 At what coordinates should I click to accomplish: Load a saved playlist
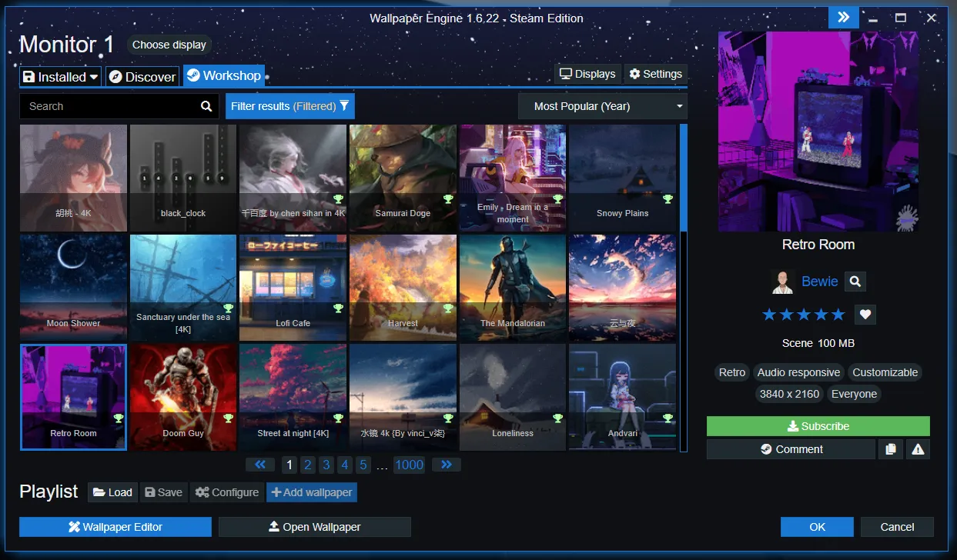tap(112, 492)
